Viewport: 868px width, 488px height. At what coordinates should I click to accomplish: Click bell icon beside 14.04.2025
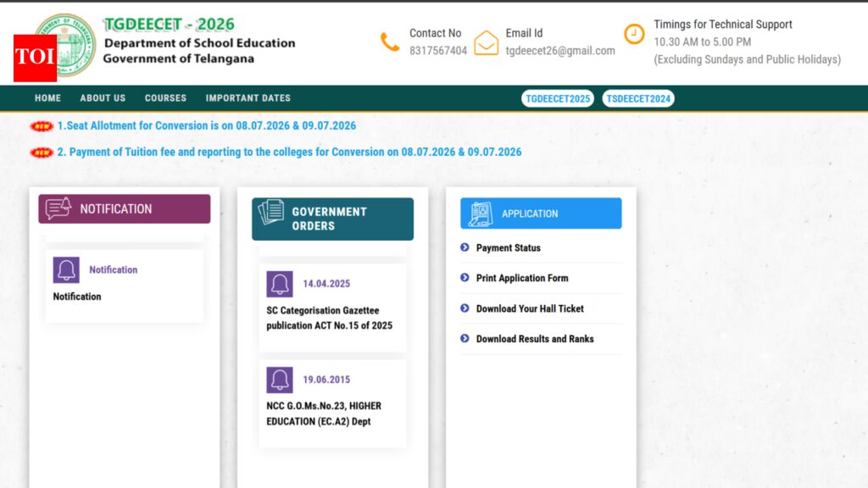[280, 284]
